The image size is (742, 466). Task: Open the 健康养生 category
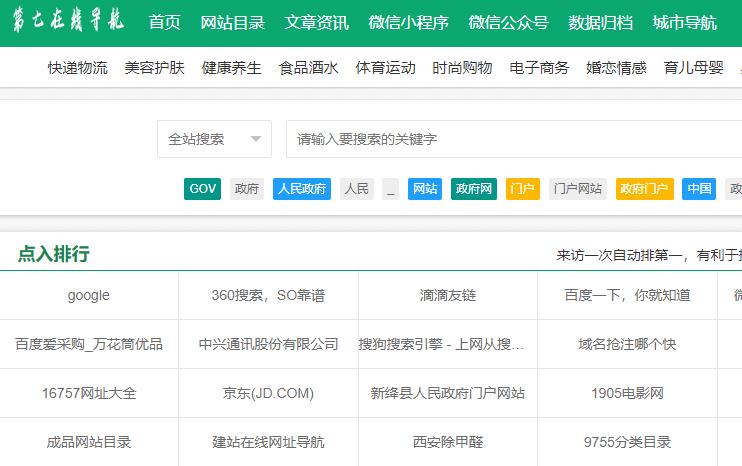tap(231, 68)
